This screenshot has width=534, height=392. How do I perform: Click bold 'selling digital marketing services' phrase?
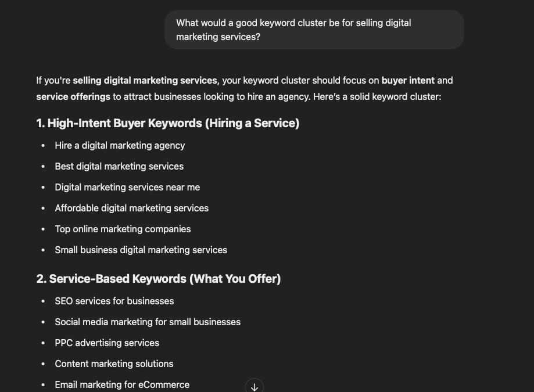145,80
